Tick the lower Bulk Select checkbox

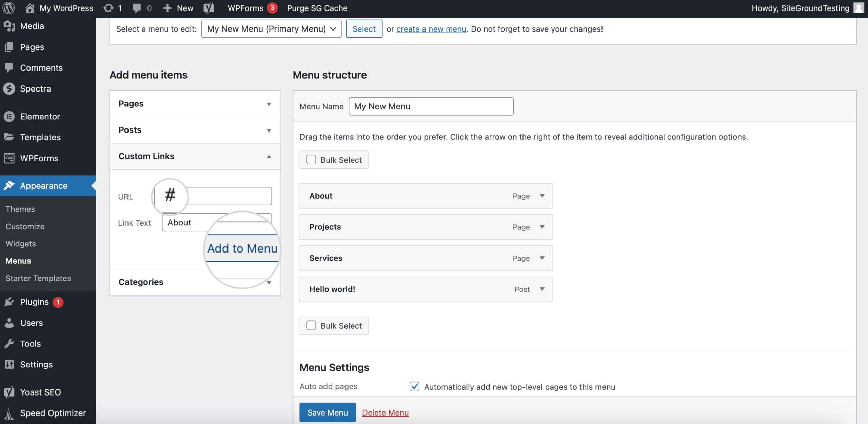coord(311,325)
